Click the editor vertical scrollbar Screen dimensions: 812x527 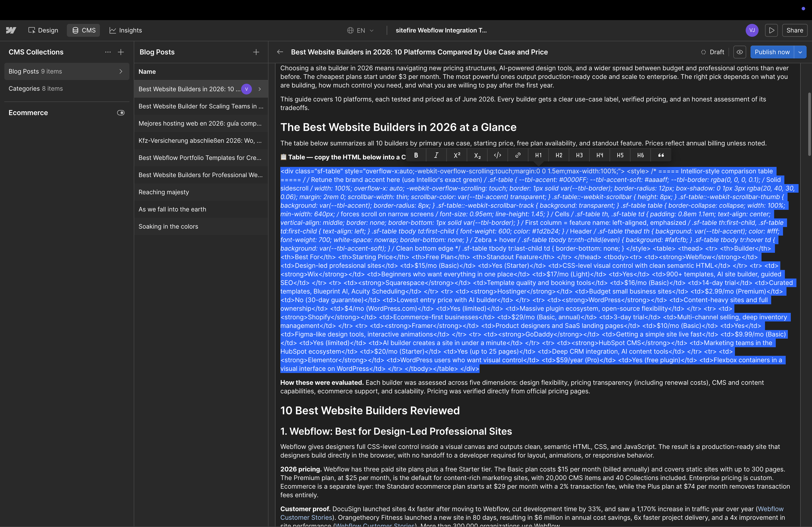coord(809,125)
